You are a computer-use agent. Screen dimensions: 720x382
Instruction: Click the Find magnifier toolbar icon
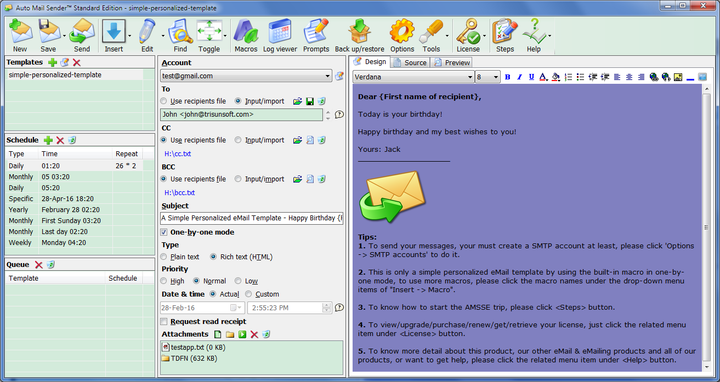180,36
